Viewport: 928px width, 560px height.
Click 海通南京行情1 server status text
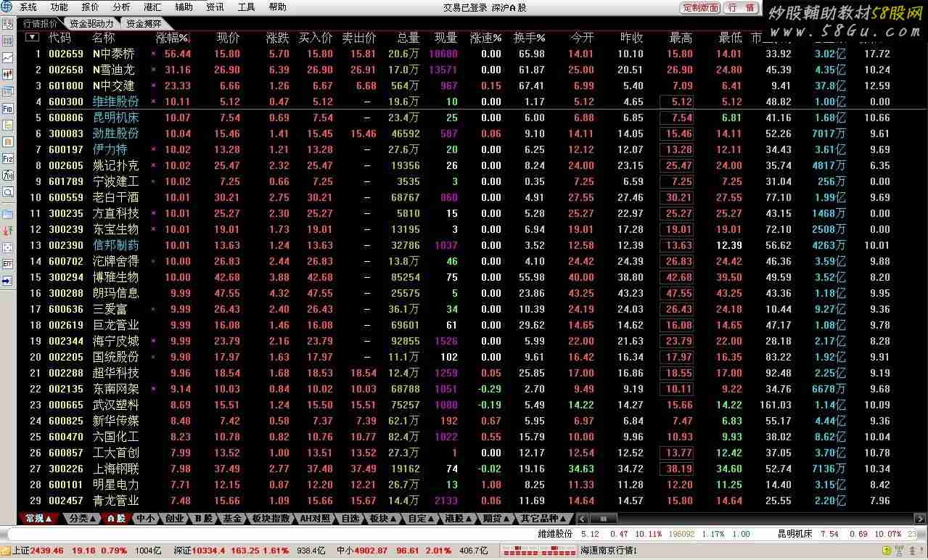(x=609, y=551)
